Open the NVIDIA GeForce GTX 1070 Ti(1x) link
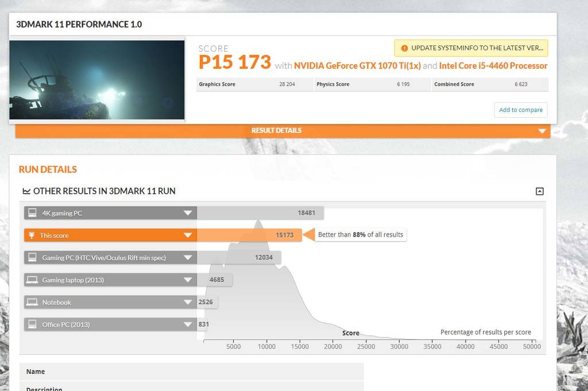 [x=357, y=66]
